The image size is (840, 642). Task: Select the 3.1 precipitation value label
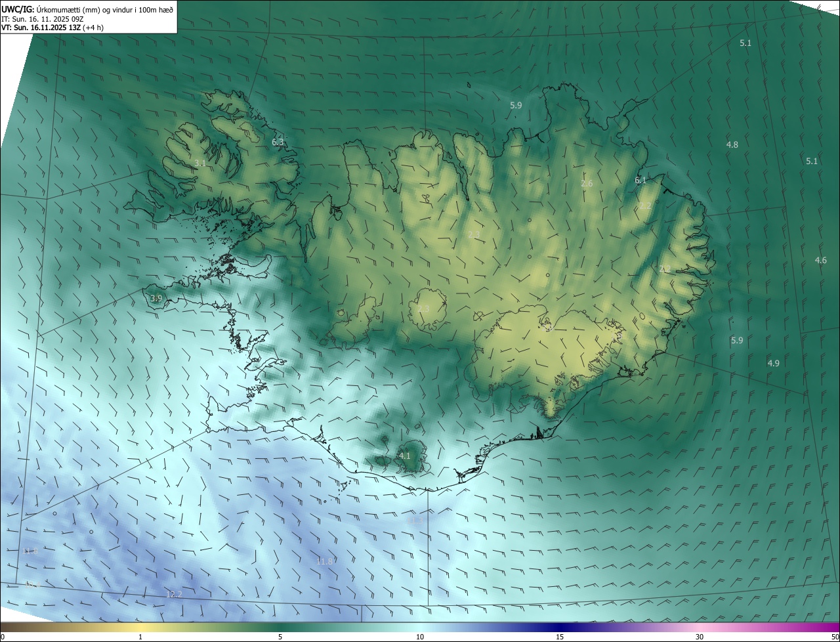click(200, 163)
